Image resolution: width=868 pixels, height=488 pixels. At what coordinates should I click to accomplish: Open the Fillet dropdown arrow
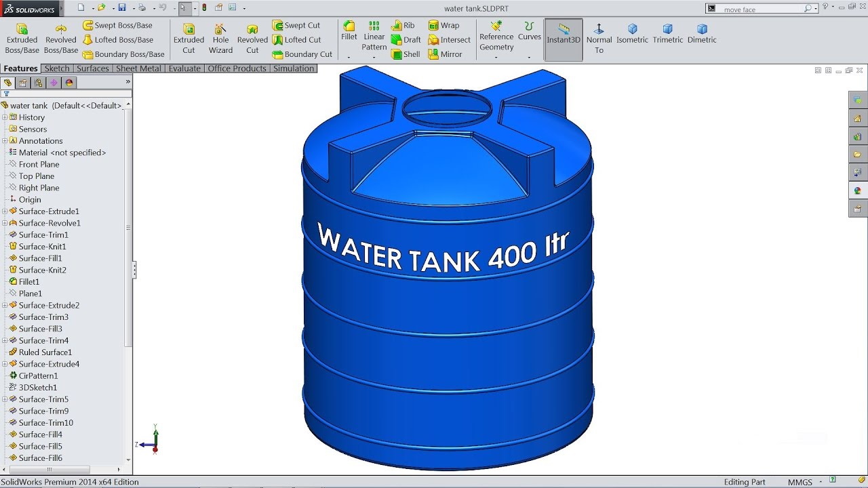(x=349, y=58)
